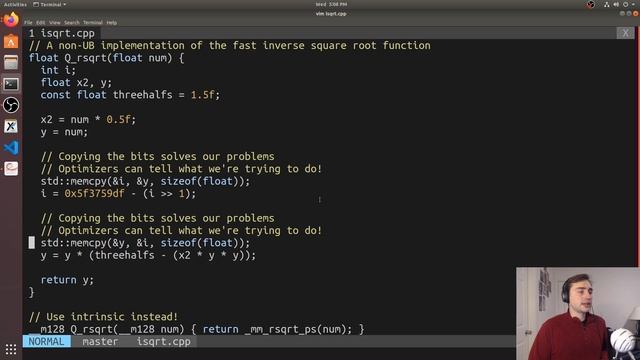Open the Files manager dock icon

pyautogui.click(x=11, y=62)
